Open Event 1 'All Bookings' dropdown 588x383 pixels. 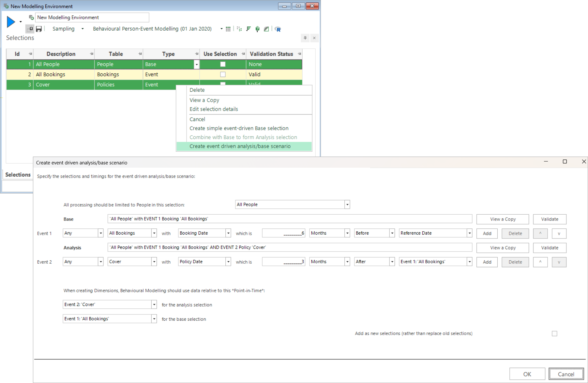click(x=154, y=233)
